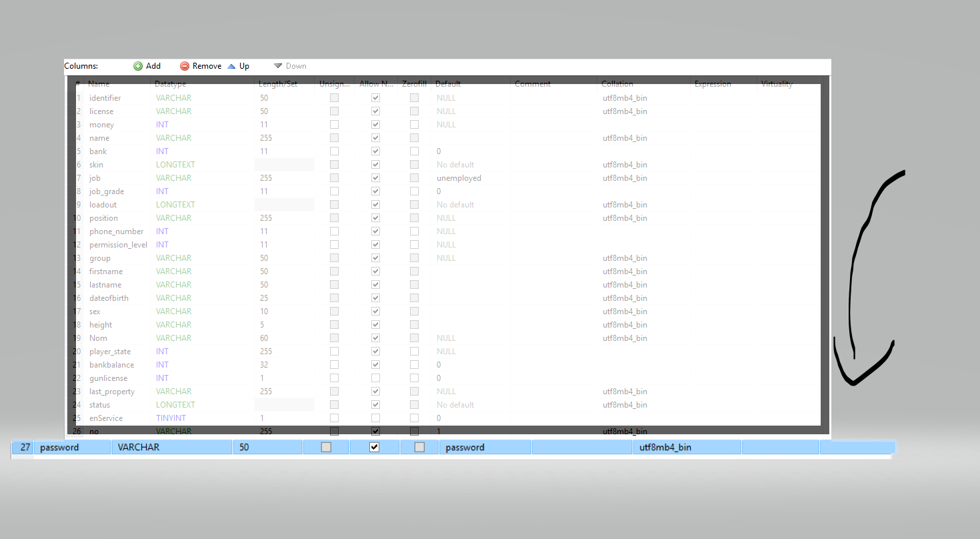980x539 pixels.
Task: Click the grey Down arrow icon
Action: tap(278, 66)
